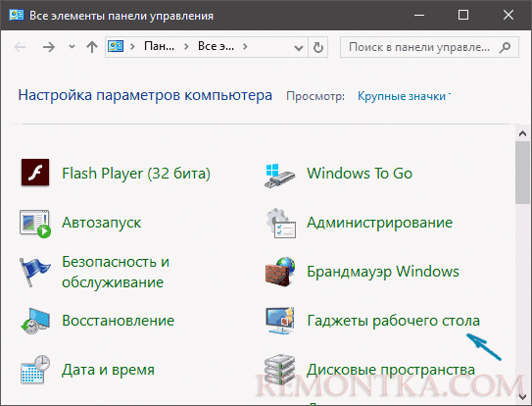This screenshot has width=532, height=406.
Task: Focus the Поиск в панели управления field
Action: point(429,47)
